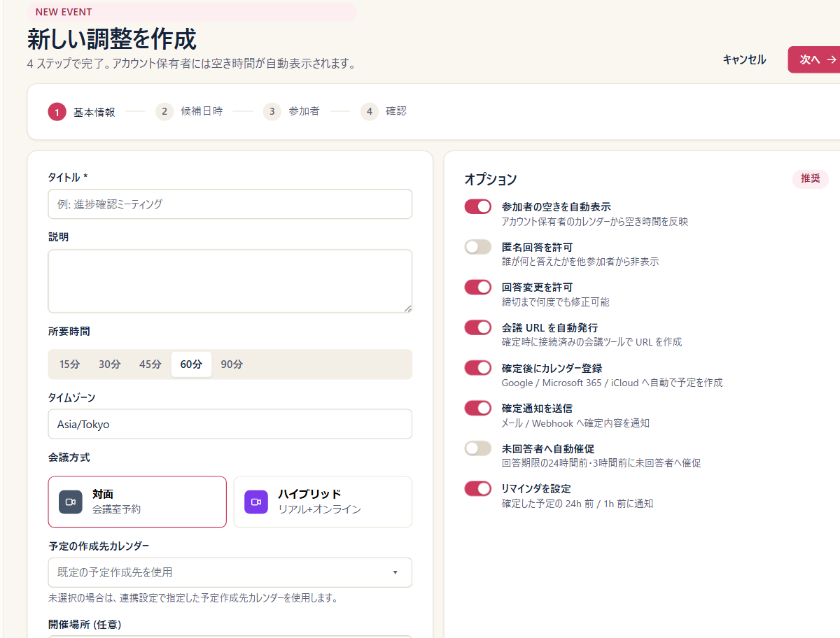Go to 基本情報 step label
840x638 pixels.
(94, 112)
